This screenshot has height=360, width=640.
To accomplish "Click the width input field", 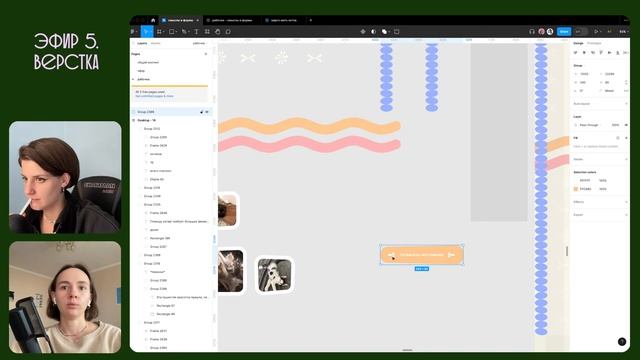I will (x=584, y=82).
